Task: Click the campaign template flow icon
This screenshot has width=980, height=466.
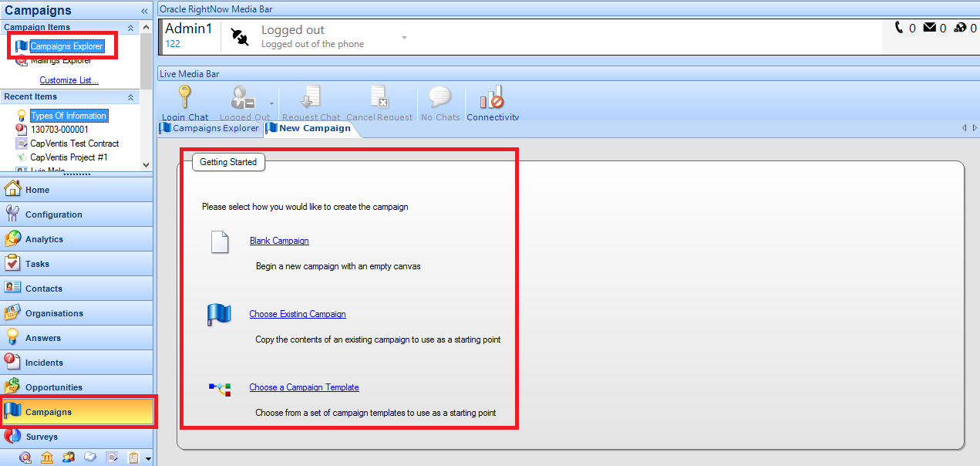Action: [x=220, y=388]
